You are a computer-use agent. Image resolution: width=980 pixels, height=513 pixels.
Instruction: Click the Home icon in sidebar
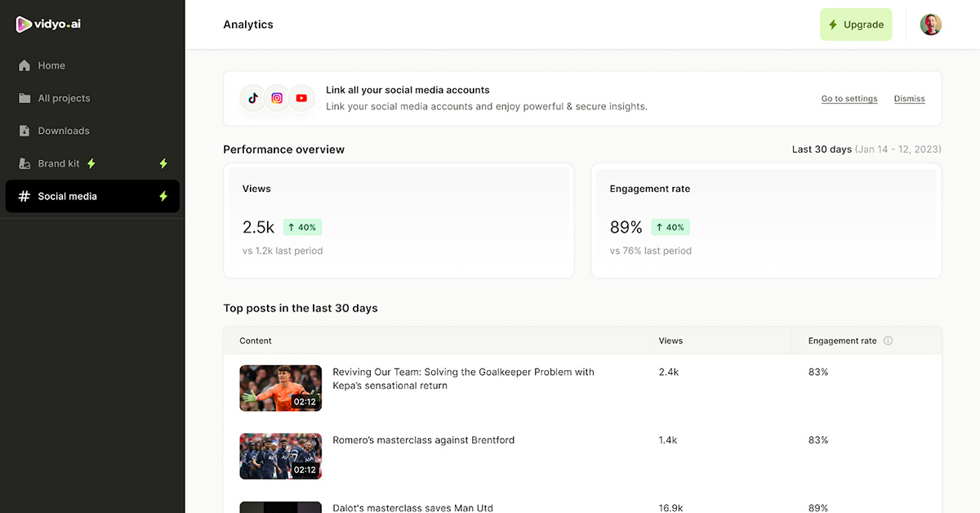point(24,65)
